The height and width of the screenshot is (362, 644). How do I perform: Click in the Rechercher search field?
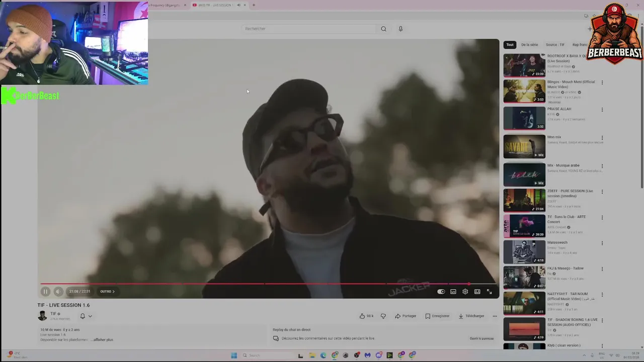coord(308,29)
